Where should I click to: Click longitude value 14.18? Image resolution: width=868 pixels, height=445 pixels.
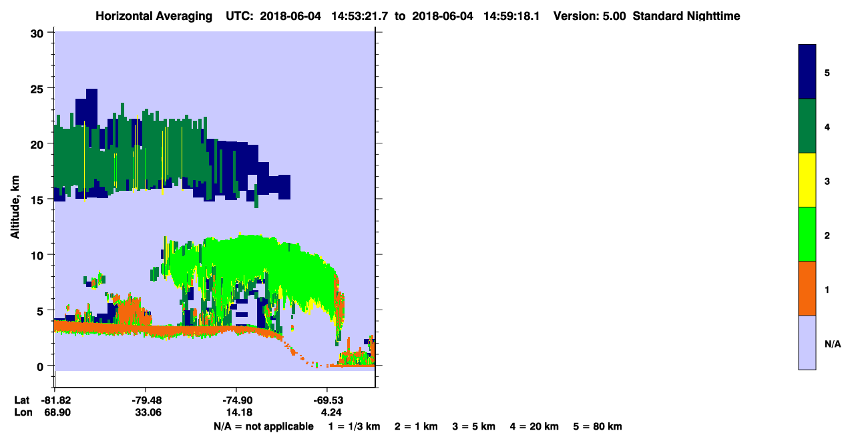[x=238, y=412]
